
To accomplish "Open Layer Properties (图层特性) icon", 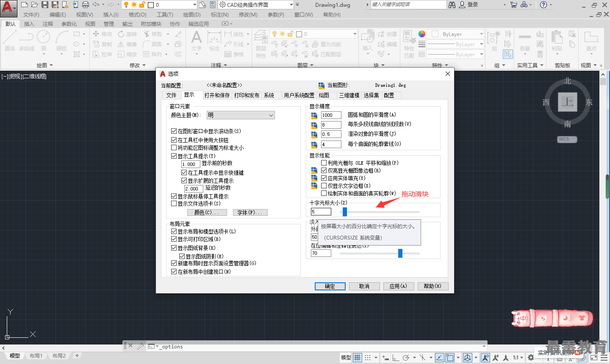I will 261,44.
